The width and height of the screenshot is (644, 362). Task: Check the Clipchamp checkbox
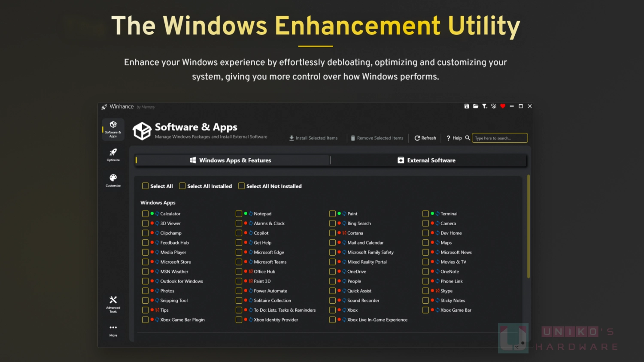[146, 233]
